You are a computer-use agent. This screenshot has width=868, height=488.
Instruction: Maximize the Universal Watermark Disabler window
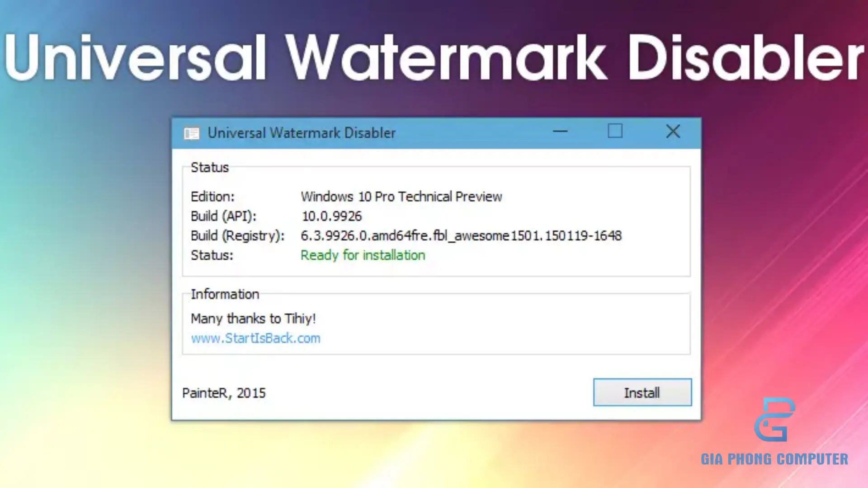pyautogui.click(x=615, y=131)
